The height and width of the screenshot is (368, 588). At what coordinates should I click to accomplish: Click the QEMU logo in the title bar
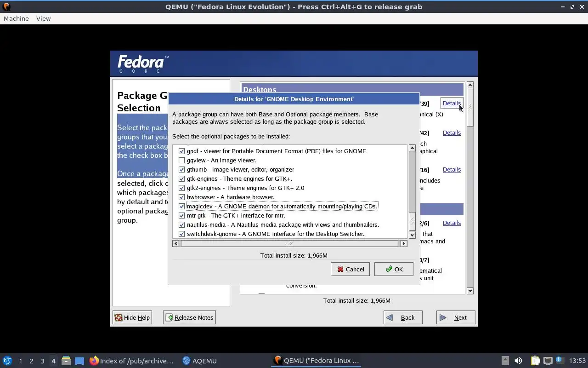(x=6, y=6)
